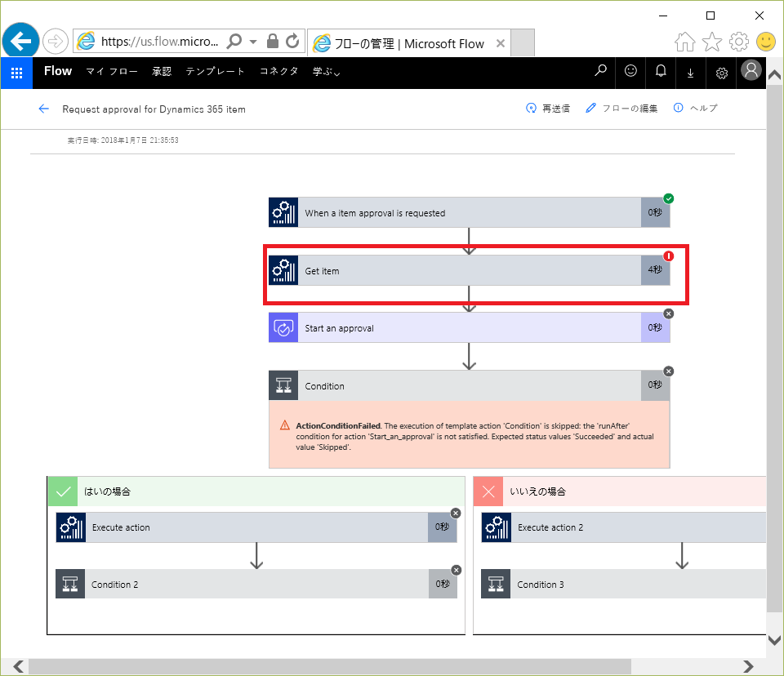The image size is (784, 676).
Task: Click the horizontal scrollbar left arrow
Action: [x=19, y=666]
